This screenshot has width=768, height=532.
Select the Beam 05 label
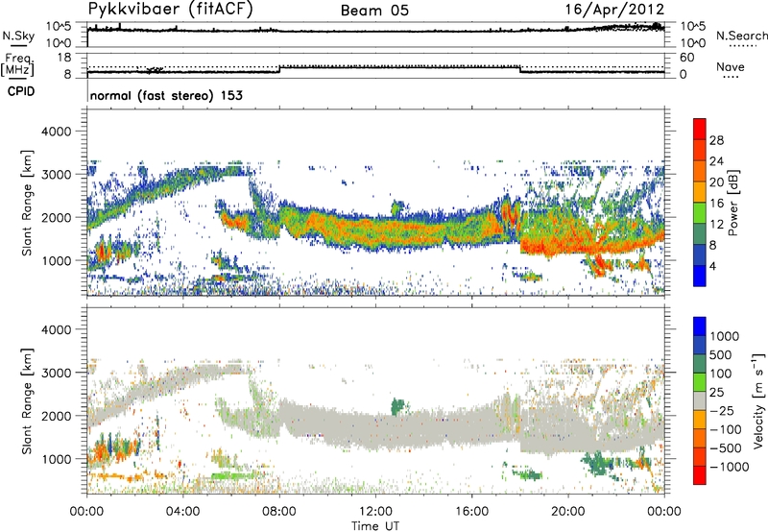click(374, 11)
